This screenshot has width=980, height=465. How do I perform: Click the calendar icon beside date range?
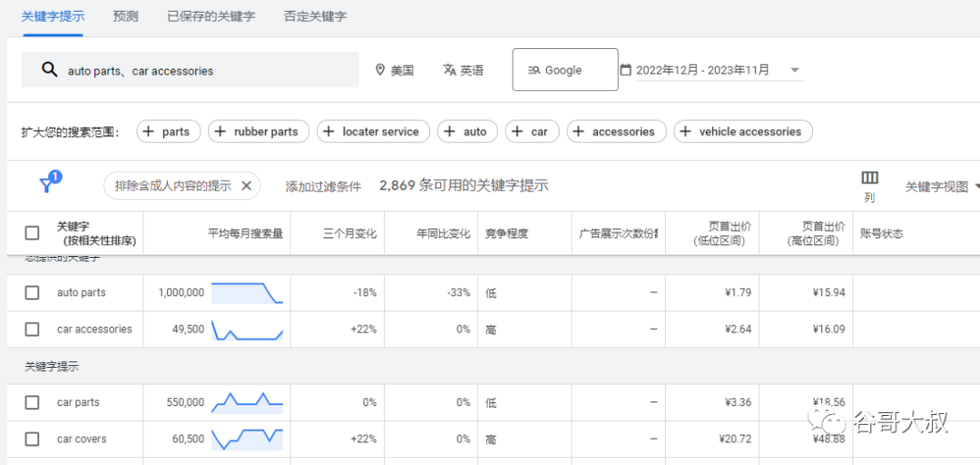[625, 70]
